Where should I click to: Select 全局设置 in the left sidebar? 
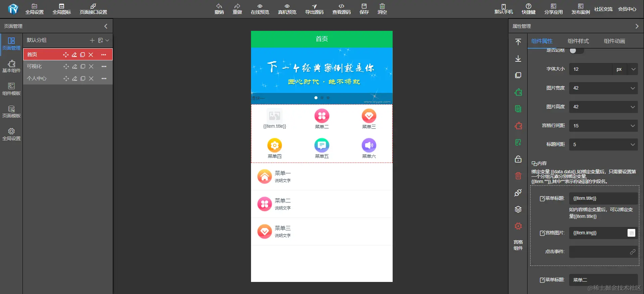point(11,134)
